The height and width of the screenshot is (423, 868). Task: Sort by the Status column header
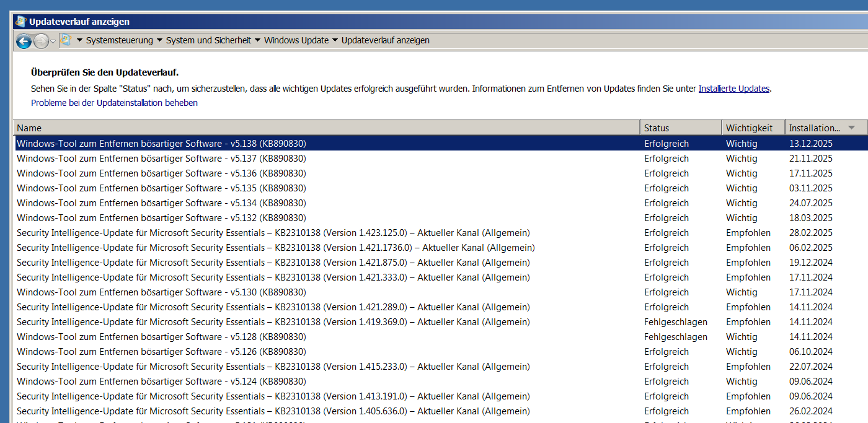pyautogui.click(x=681, y=128)
